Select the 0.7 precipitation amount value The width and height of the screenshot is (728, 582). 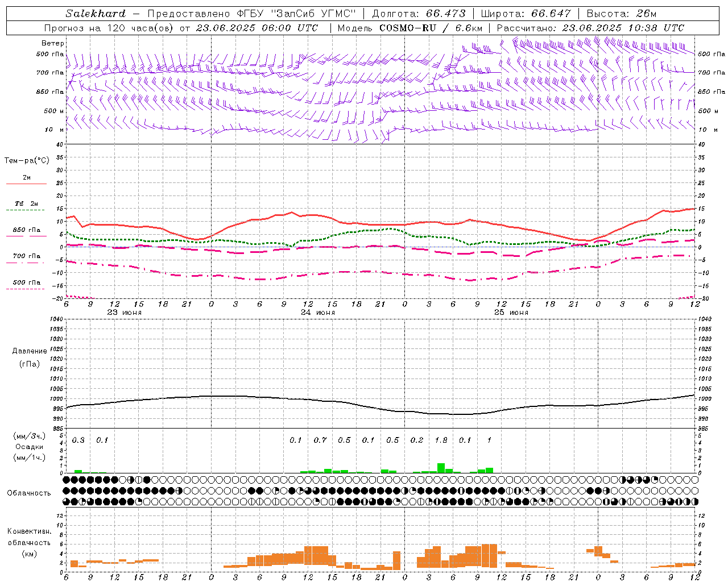coord(320,440)
